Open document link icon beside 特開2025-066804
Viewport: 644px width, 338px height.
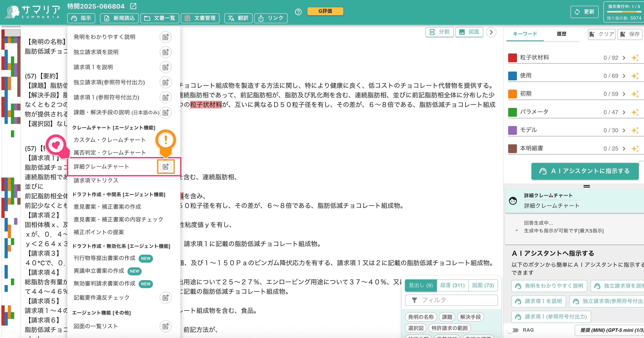pos(133,6)
